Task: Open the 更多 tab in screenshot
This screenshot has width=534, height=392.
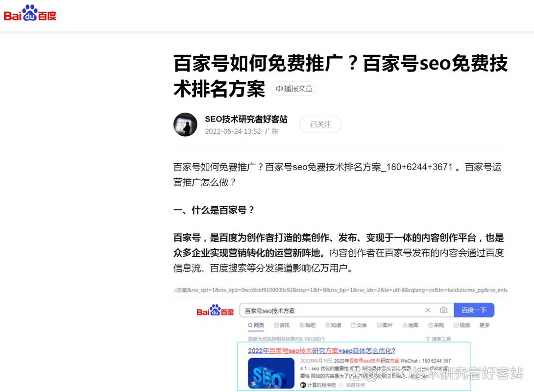Action: coord(485,325)
